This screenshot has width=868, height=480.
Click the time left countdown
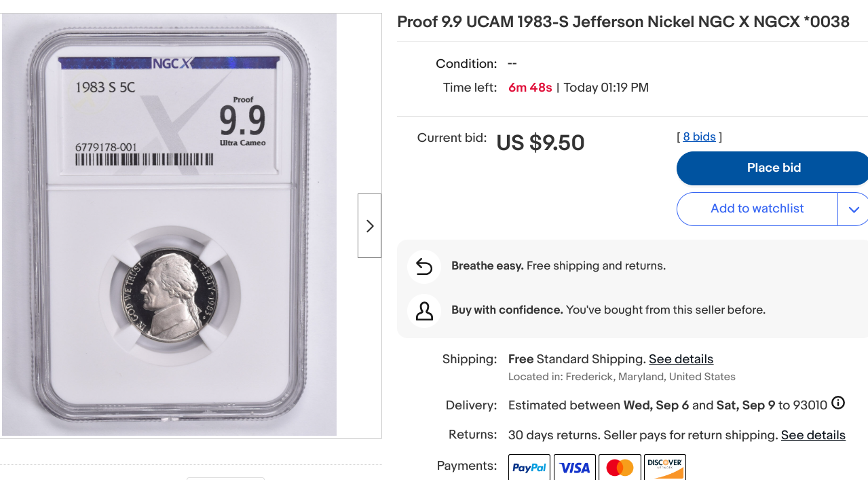click(530, 88)
